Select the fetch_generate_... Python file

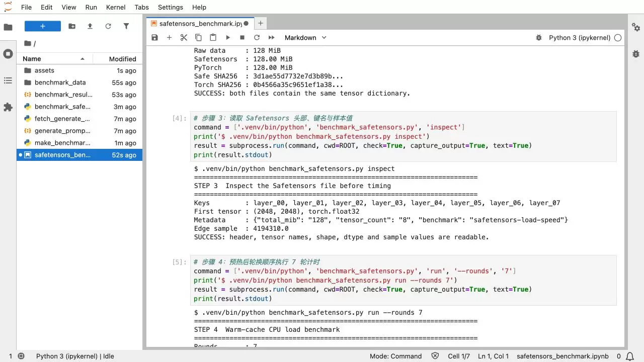(x=79, y=119)
